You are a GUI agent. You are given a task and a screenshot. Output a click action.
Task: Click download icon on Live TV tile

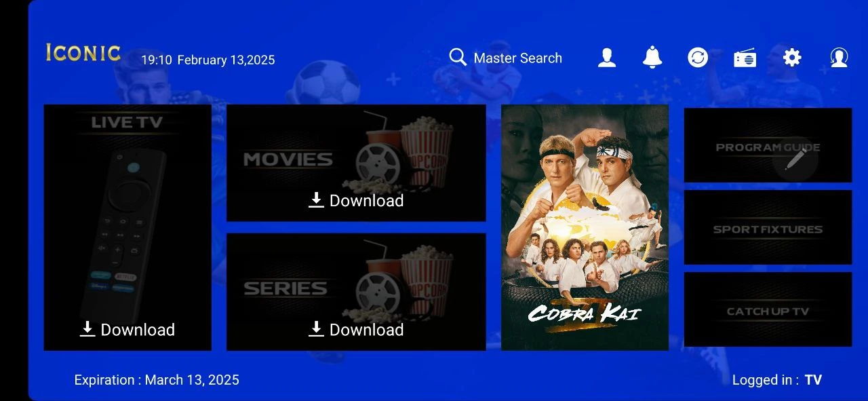coord(87,329)
